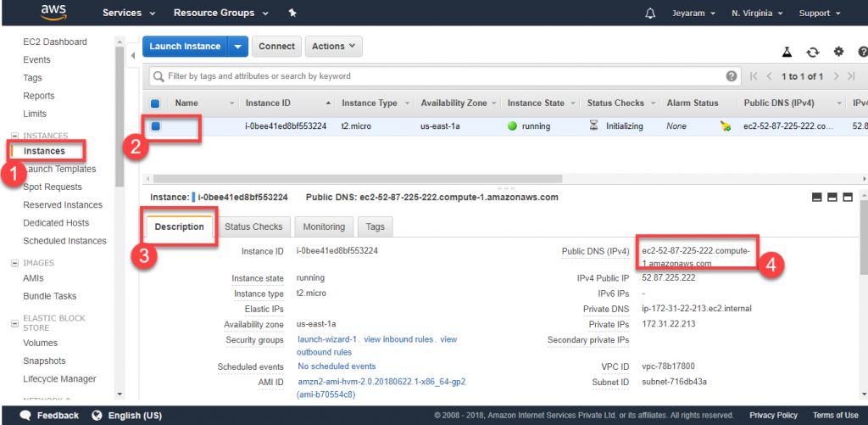Switch to the Status Checks tab
Screen dimensions: 868x425
coord(253,226)
